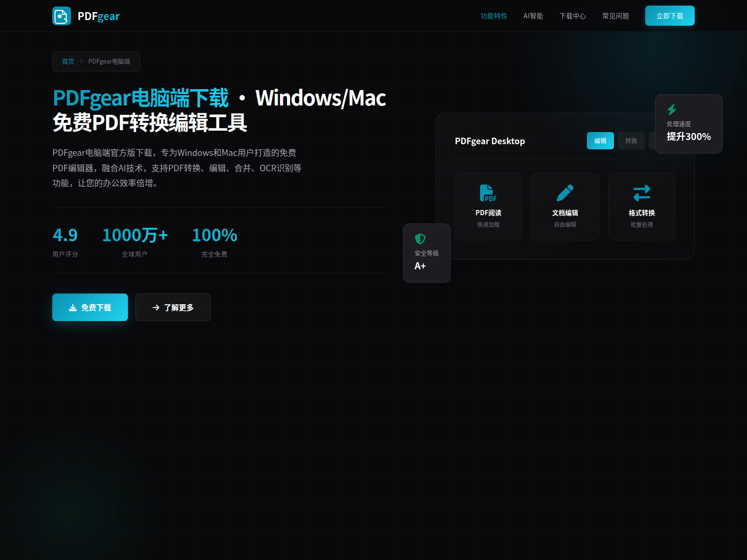Click the green shield security icon
Viewport: 747px width, 560px height.
pyautogui.click(x=420, y=239)
